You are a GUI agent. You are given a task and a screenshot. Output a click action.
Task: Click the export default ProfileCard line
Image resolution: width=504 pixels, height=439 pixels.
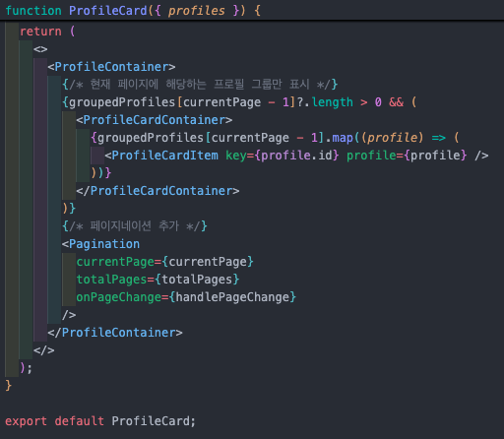(100, 421)
